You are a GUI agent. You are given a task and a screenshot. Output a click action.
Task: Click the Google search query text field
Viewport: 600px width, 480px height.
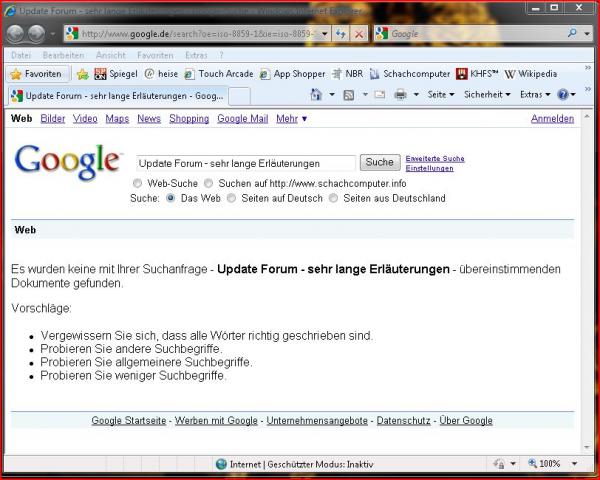tap(245, 163)
